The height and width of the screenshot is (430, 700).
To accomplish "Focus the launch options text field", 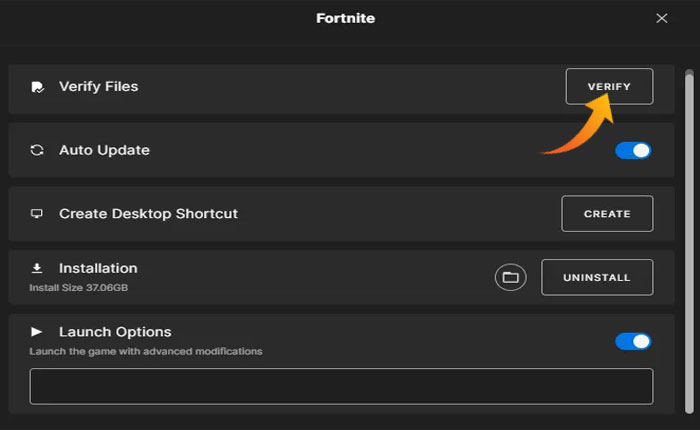I will [341, 386].
